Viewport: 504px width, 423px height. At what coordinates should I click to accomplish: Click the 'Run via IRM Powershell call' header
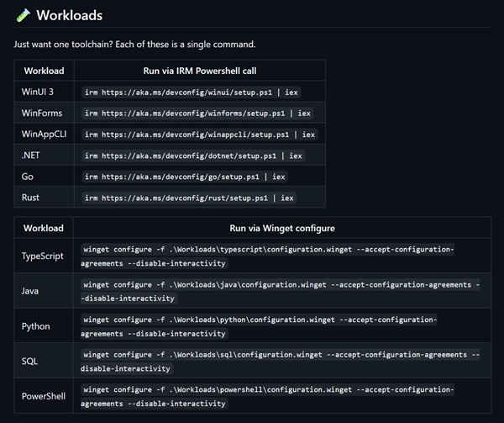[x=200, y=71]
